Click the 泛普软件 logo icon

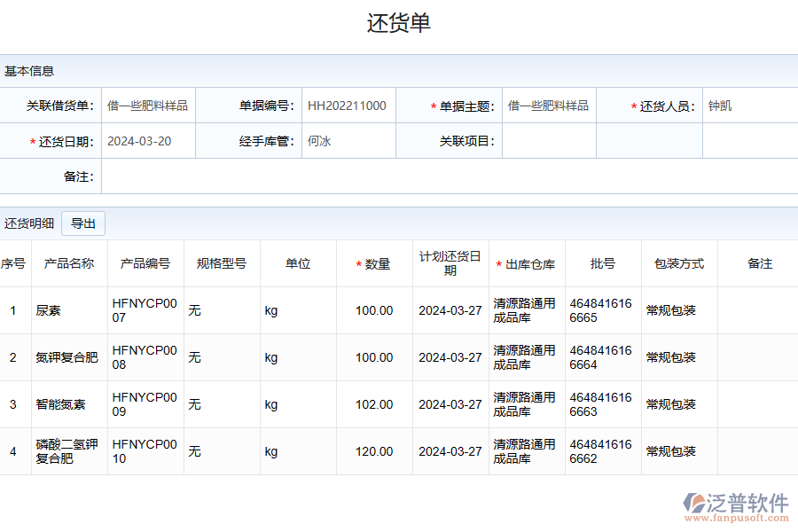point(693,504)
